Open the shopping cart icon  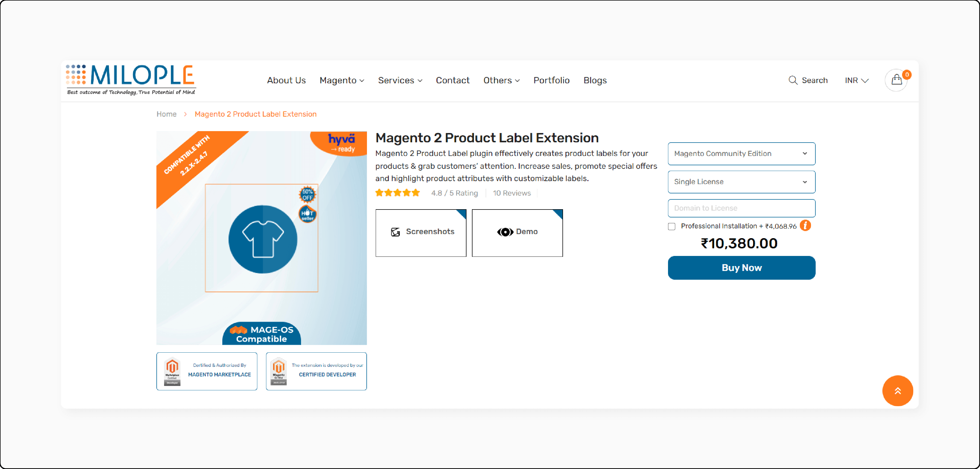tap(896, 80)
